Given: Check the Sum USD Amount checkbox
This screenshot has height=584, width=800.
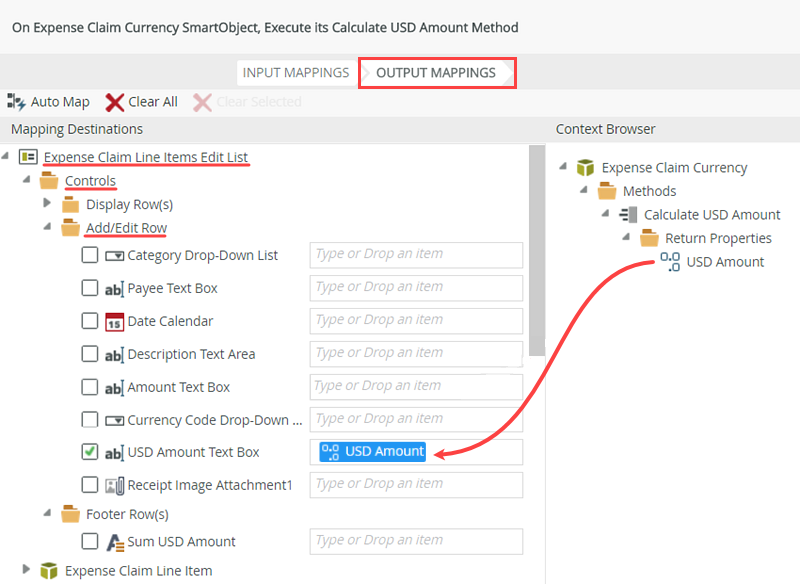Looking at the screenshot, I should [90, 541].
